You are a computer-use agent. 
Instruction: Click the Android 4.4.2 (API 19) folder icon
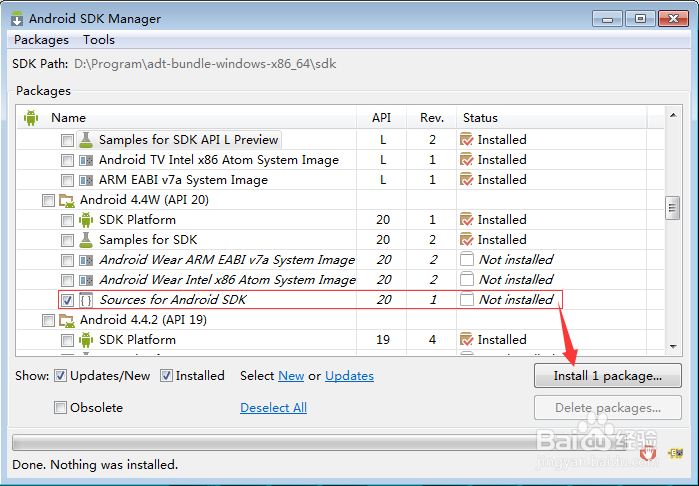(x=67, y=320)
